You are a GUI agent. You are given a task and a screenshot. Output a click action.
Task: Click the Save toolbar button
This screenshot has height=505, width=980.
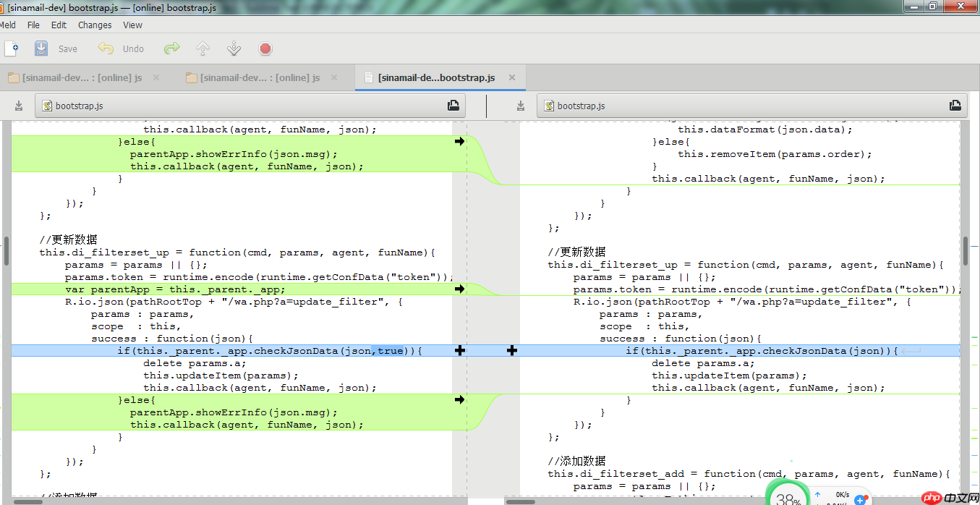pyautogui.click(x=56, y=48)
